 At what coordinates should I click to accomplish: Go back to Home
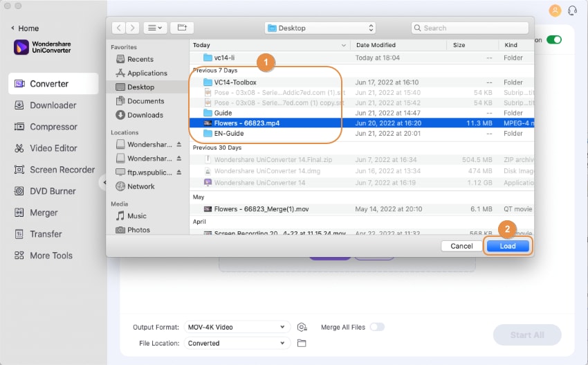(25, 28)
